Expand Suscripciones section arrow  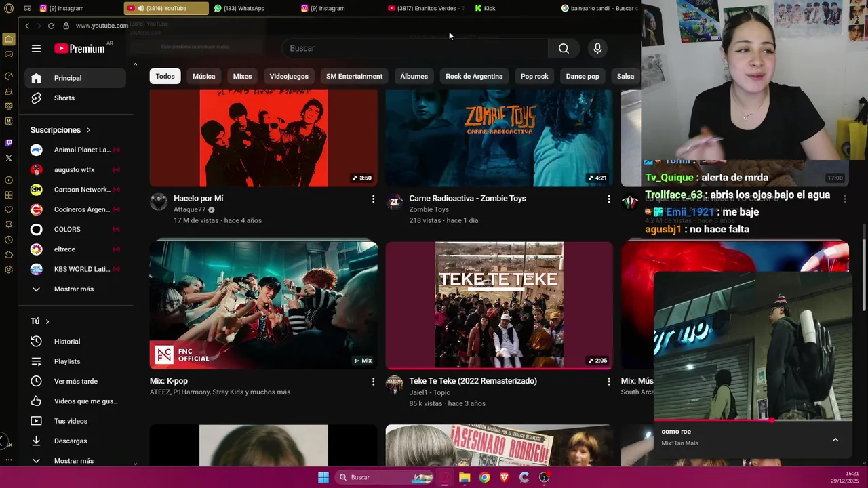coord(88,130)
